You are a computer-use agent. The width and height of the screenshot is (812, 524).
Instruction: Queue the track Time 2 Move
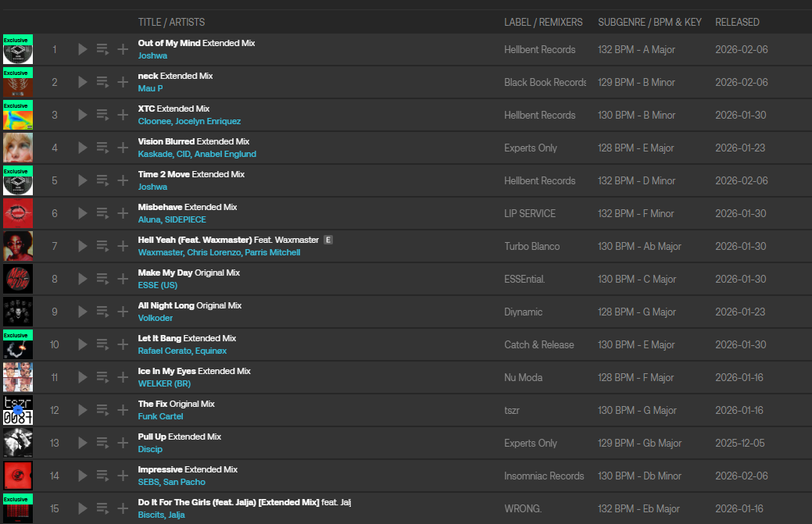tap(102, 180)
